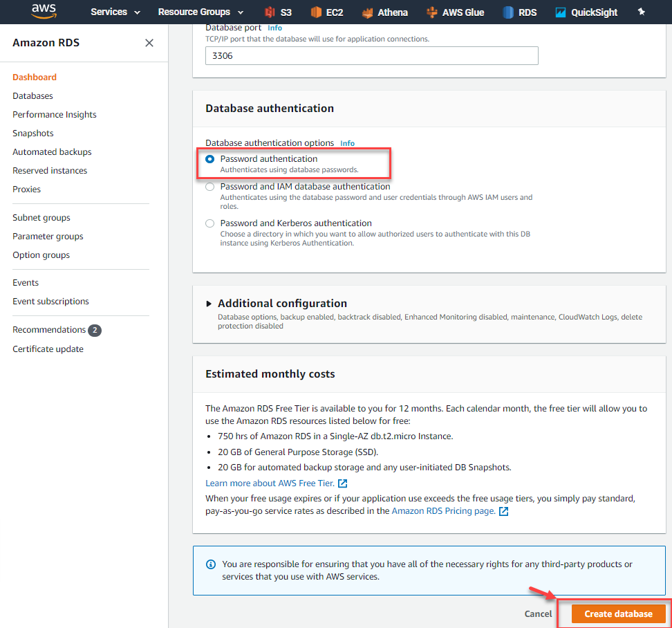Click the AWS Glue shortcut icon

432,12
